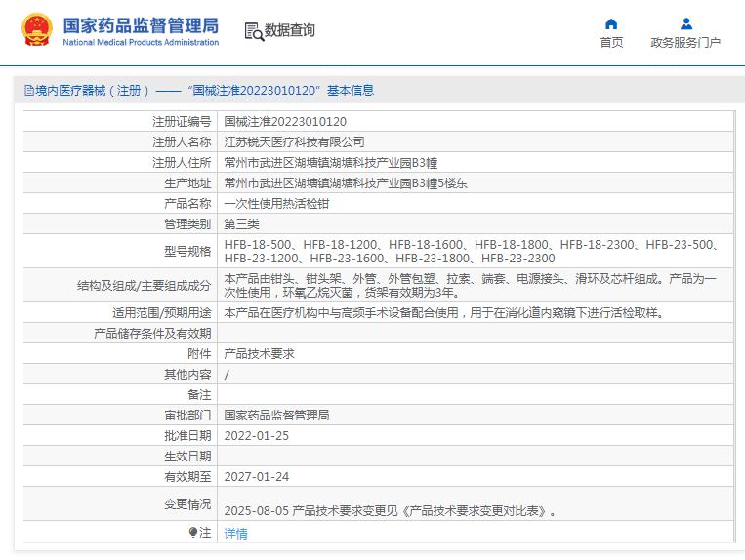The height and width of the screenshot is (560, 745).
Task: Click the 政务服务门户 person icon
Action: click(x=685, y=23)
